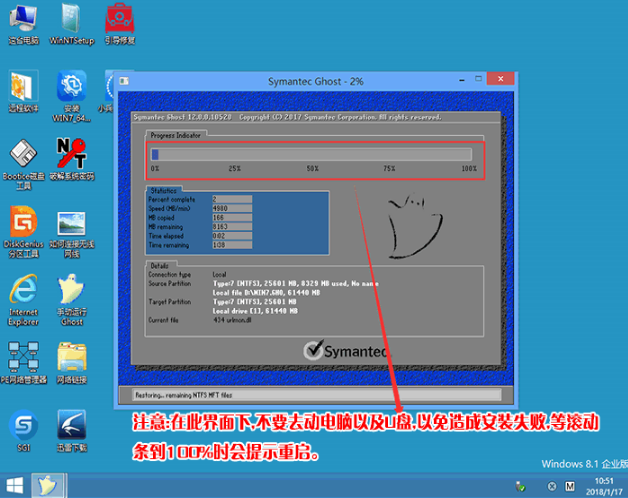Launch the 破解系统密码 NT key icon
The width and height of the screenshot is (628, 498).
coord(70,156)
